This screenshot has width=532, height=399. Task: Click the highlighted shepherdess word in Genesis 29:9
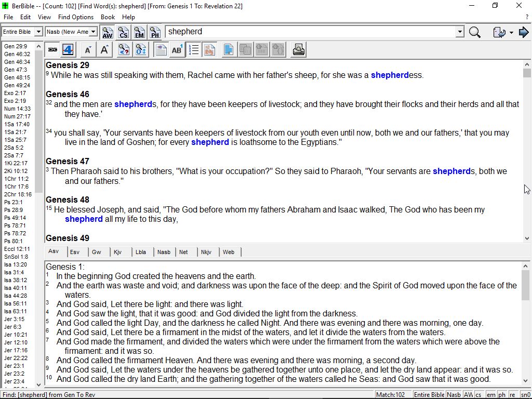(396, 75)
